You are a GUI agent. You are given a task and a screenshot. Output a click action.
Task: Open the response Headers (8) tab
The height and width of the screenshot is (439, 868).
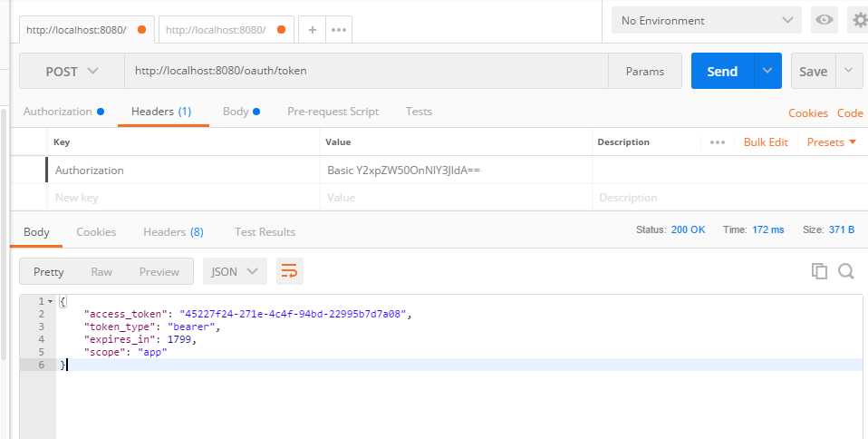click(x=173, y=232)
